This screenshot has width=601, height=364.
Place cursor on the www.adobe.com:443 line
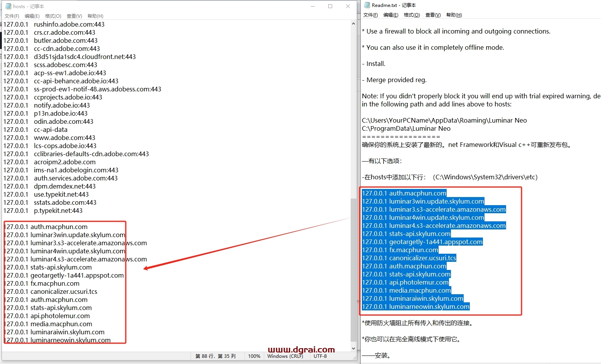64,138
